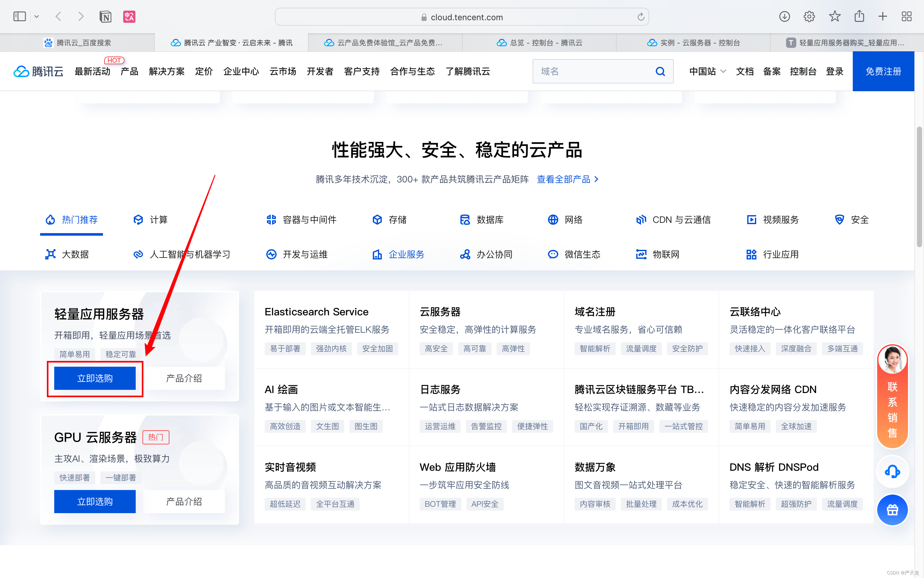
Task: Open the 域名注册 product card
Action: click(x=641, y=329)
